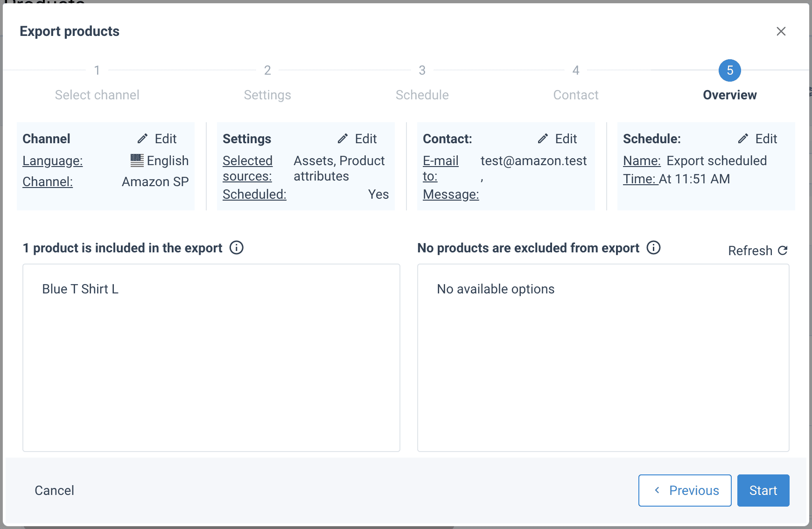Click the pencil icon in Schedule card

(x=743, y=139)
